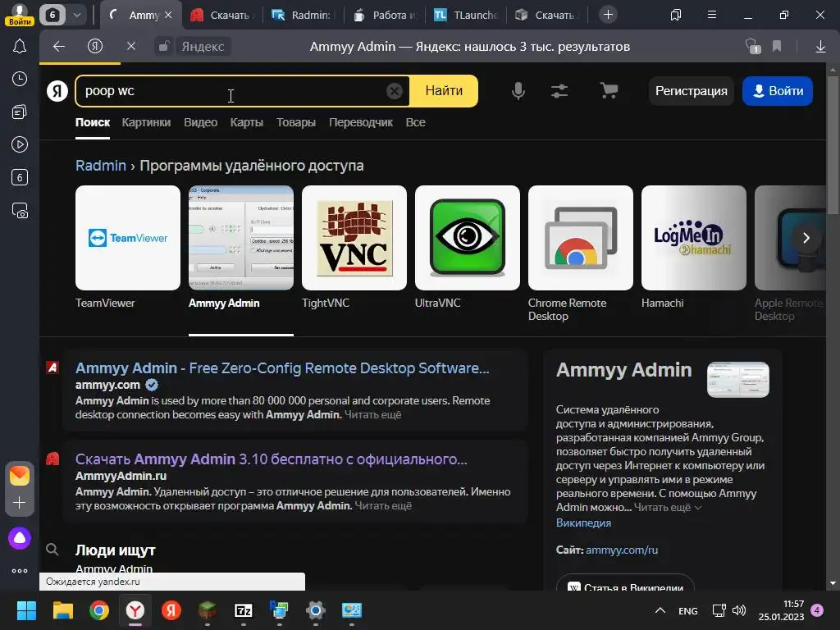Select Переводчик search category
Viewport: 840px width, 630px height.
pos(361,123)
